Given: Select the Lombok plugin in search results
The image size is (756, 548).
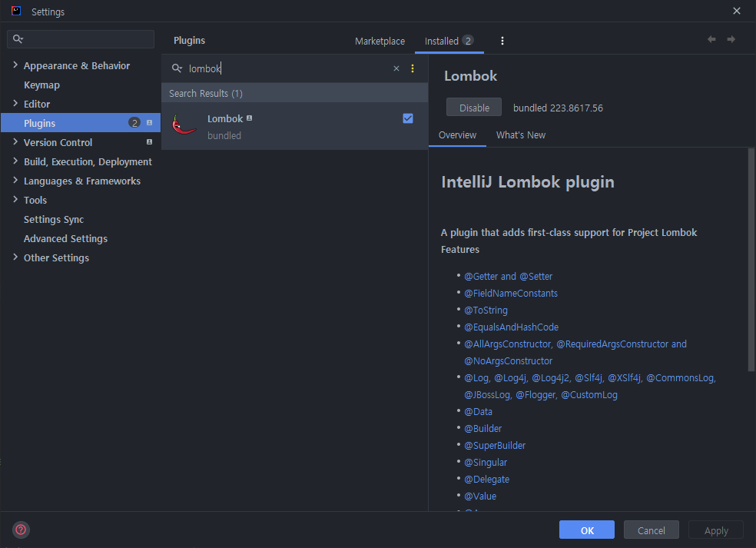Looking at the screenshot, I should (294, 126).
